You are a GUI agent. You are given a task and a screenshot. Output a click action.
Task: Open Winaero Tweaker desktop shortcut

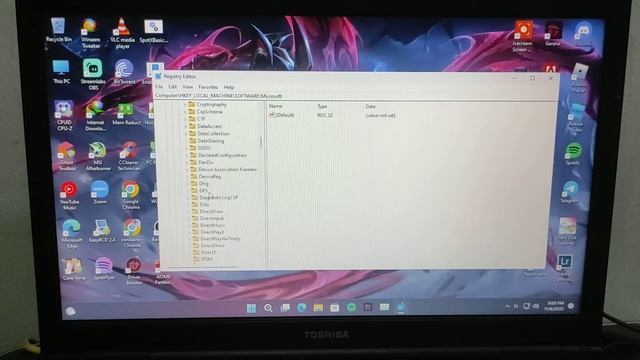90,33
